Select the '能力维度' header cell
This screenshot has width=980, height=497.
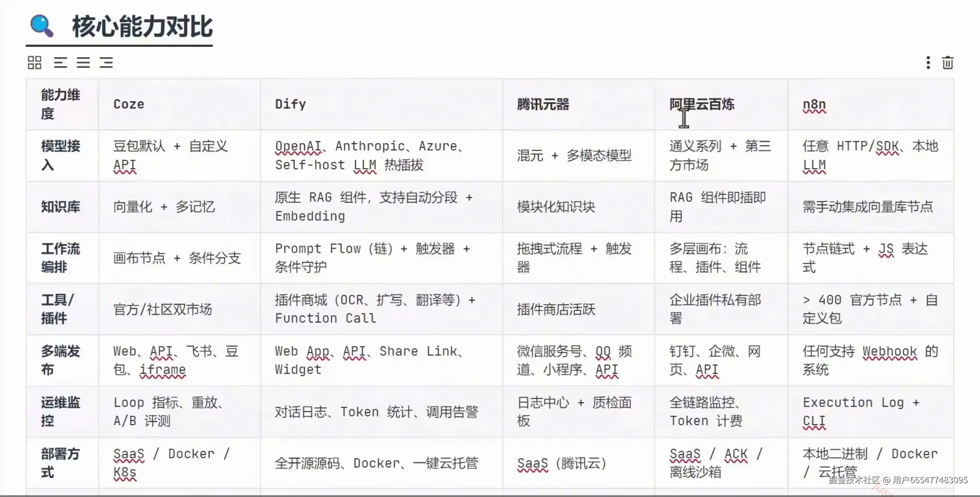coord(62,104)
